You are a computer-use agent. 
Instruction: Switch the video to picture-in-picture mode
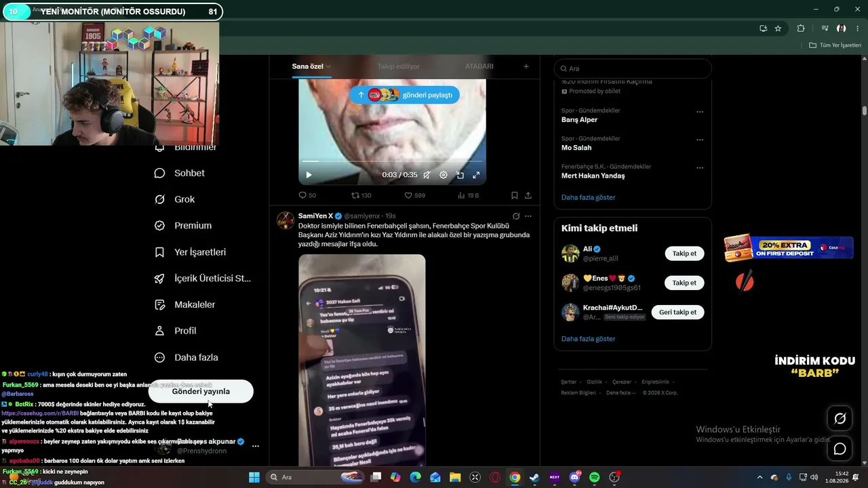click(x=460, y=175)
